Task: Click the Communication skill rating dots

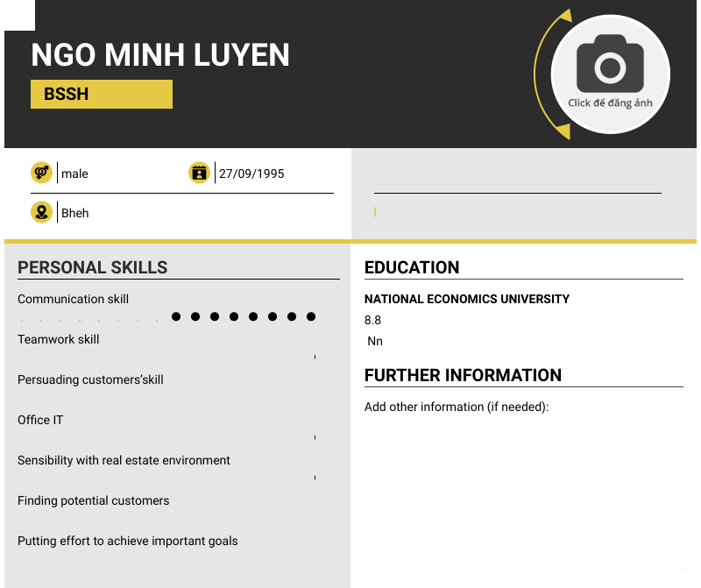Action: click(x=244, y=316)
